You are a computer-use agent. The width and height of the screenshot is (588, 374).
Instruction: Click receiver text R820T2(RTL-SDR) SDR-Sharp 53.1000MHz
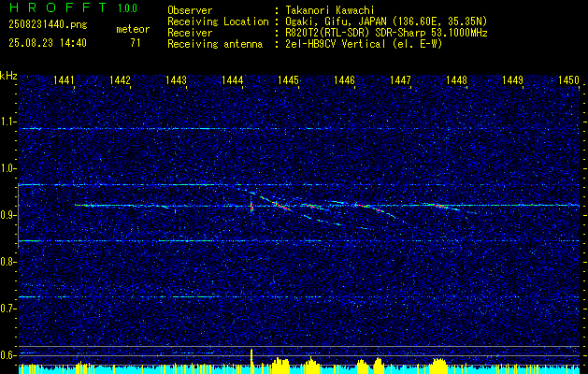coord(386,33)
